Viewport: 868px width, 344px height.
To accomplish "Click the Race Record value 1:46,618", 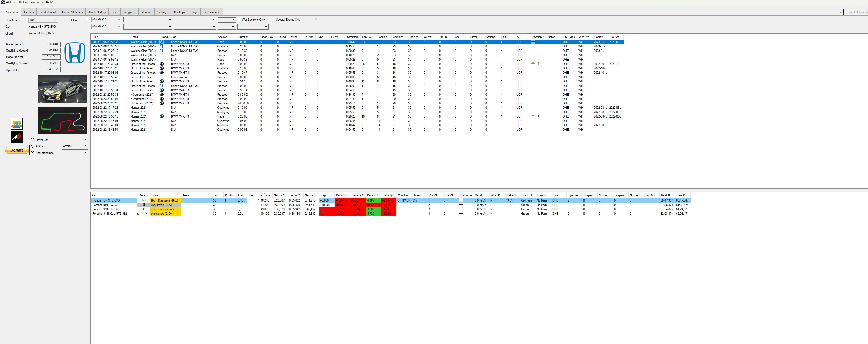I will (51, 44).
